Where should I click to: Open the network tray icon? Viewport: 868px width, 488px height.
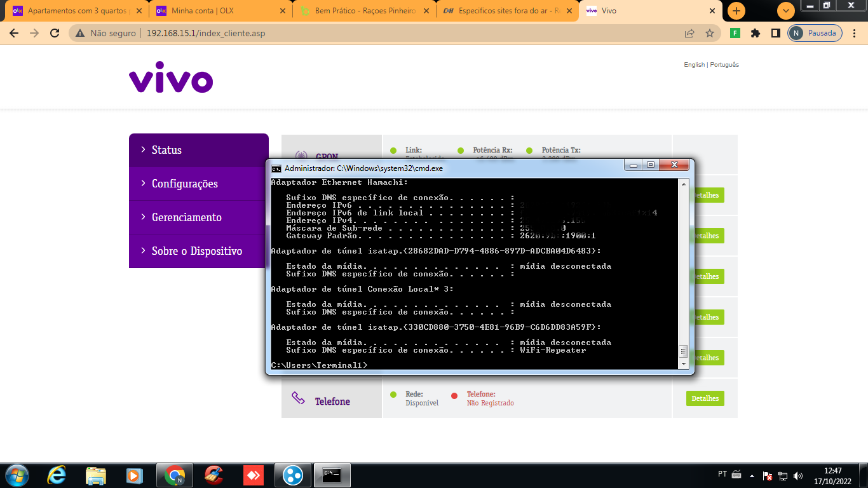(x=783, y=475)
